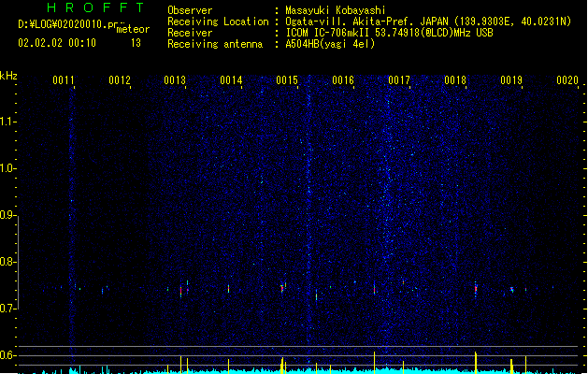
Task: Click the HROFFT title text
Action: coord(96,7)
